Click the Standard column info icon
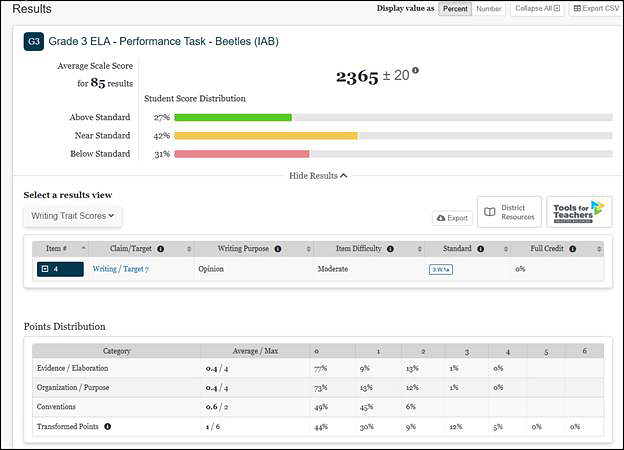 coord(481,249)
